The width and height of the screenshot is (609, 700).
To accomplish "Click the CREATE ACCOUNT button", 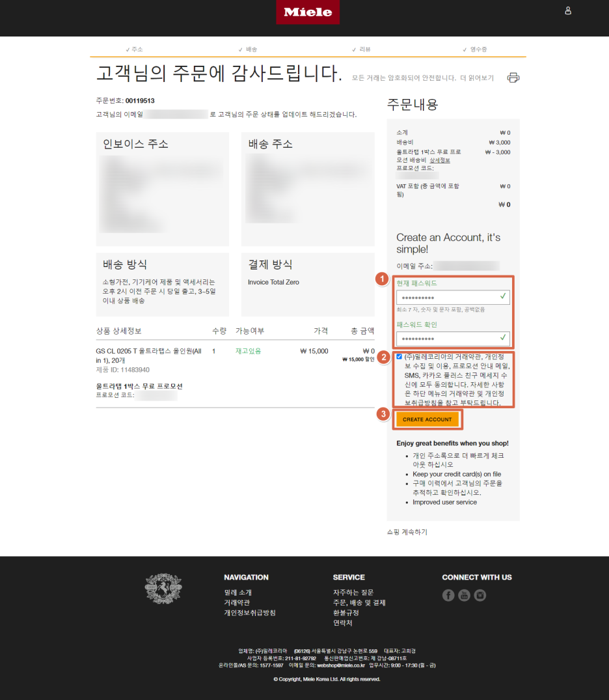I will click(427, 419).
